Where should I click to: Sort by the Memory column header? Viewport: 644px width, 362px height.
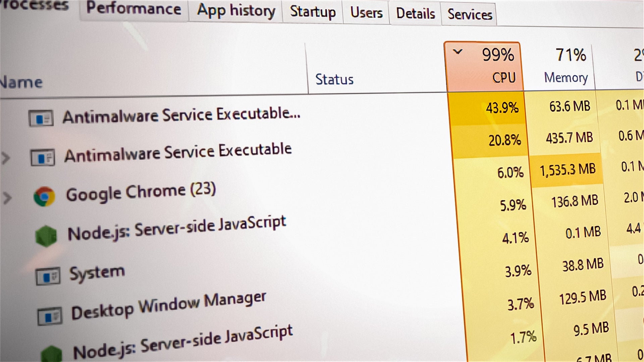(566, 78)
